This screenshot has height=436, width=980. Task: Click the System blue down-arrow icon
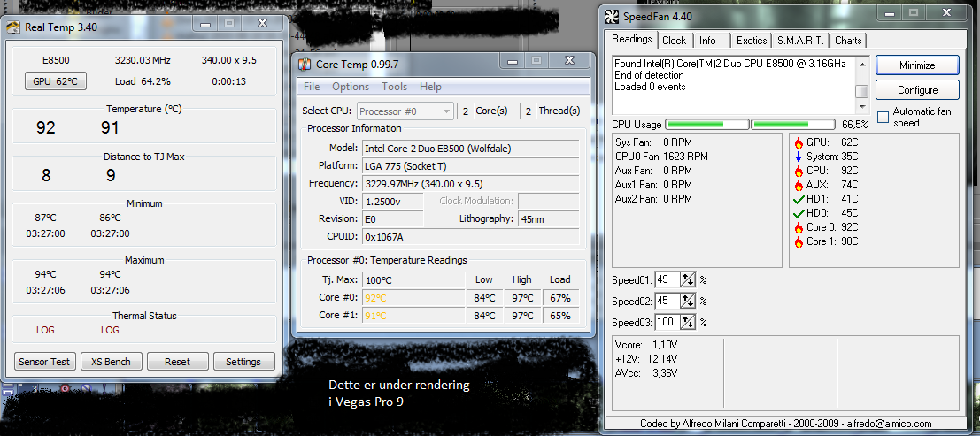click(799, 157)
